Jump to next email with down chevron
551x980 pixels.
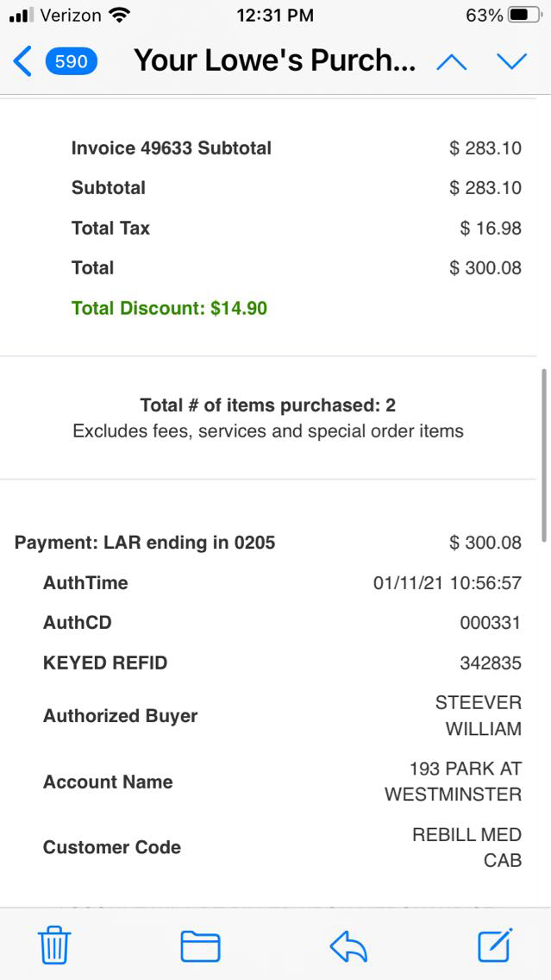511,61
